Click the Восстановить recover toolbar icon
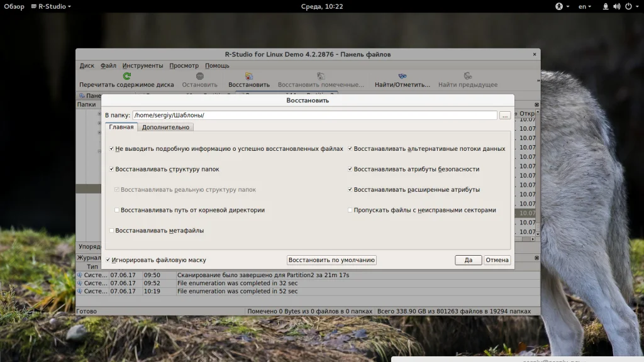644x362 pixels. tap(249, 76)
